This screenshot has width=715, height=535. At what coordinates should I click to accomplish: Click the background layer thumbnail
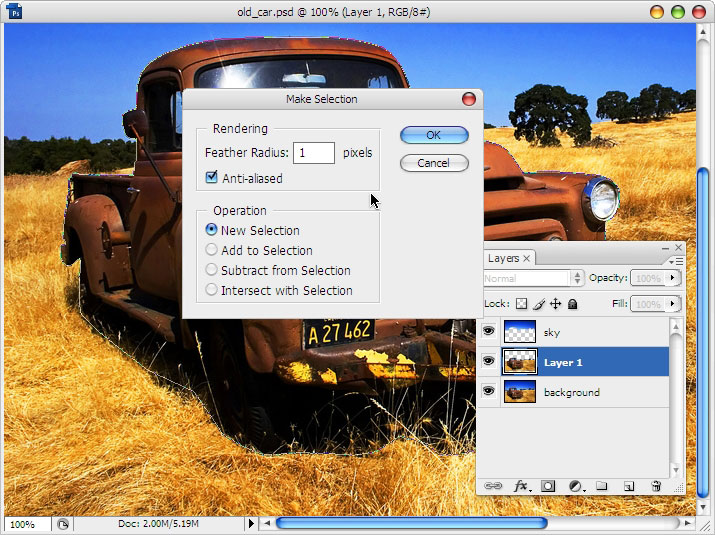point(520,392)
